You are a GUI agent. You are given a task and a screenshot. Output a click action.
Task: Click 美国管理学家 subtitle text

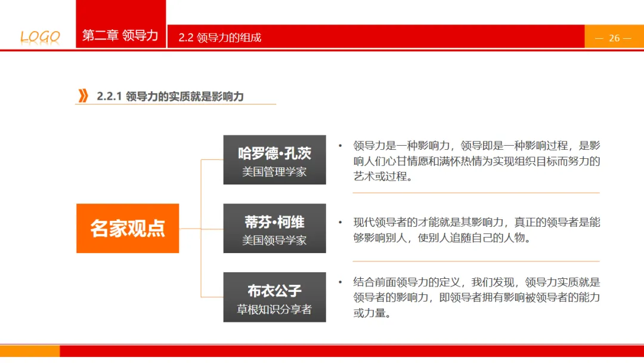pos(274,172)
